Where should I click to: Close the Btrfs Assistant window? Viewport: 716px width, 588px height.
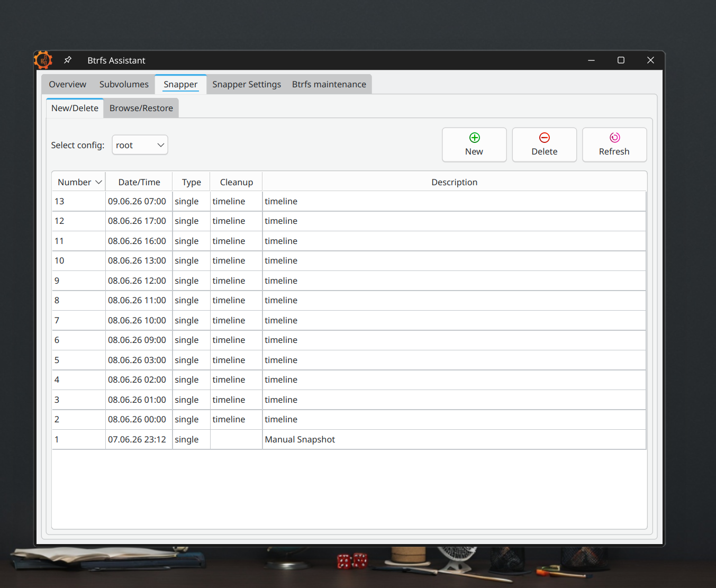(650, 60)
